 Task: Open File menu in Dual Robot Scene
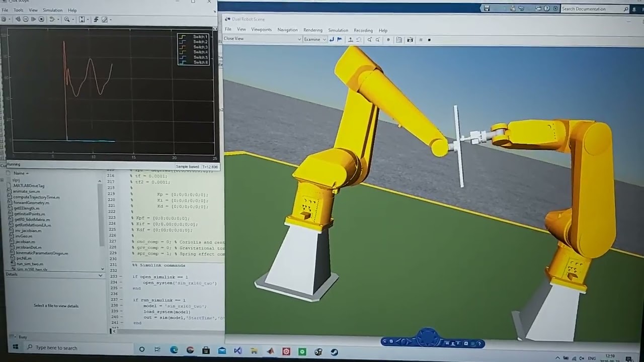point(228,30)
